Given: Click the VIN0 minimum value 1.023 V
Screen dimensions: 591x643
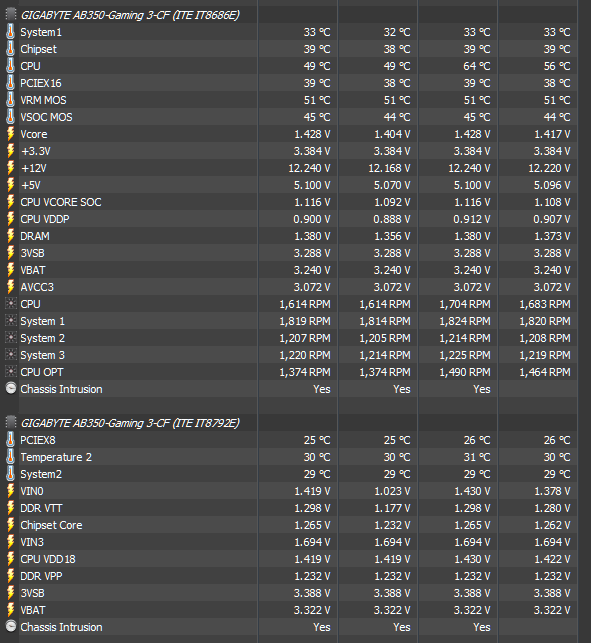Looking at the screenshot, I should pyautogui.click(x=392, y=491).
